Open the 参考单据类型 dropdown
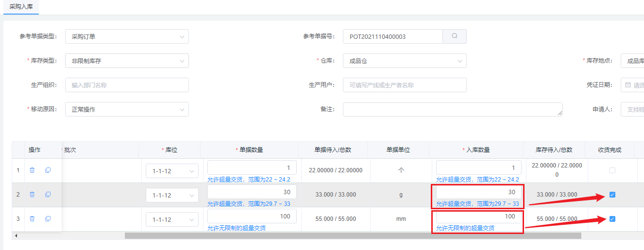 127,36
